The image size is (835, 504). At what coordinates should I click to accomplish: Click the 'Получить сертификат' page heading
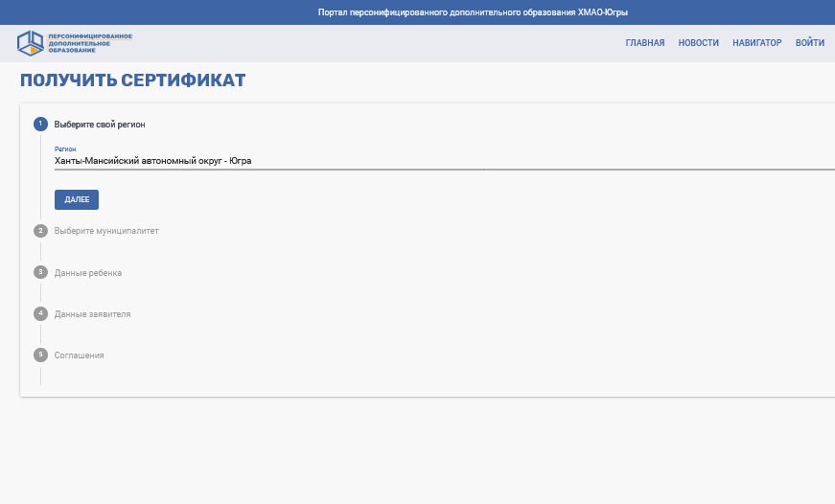point(132,80)
